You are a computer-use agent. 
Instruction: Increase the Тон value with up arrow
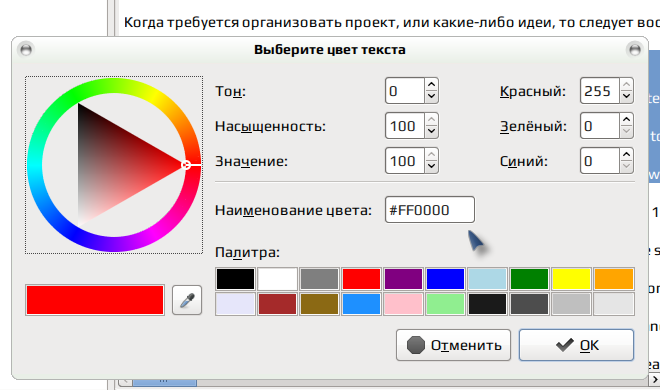pyautogui.click(x=431, y=85)
